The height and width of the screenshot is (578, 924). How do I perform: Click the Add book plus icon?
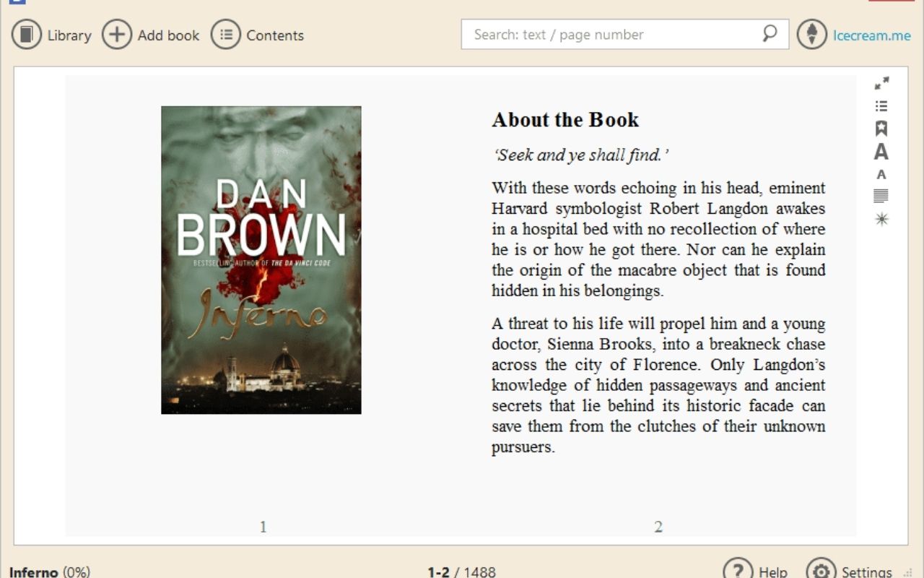[117, 34]
